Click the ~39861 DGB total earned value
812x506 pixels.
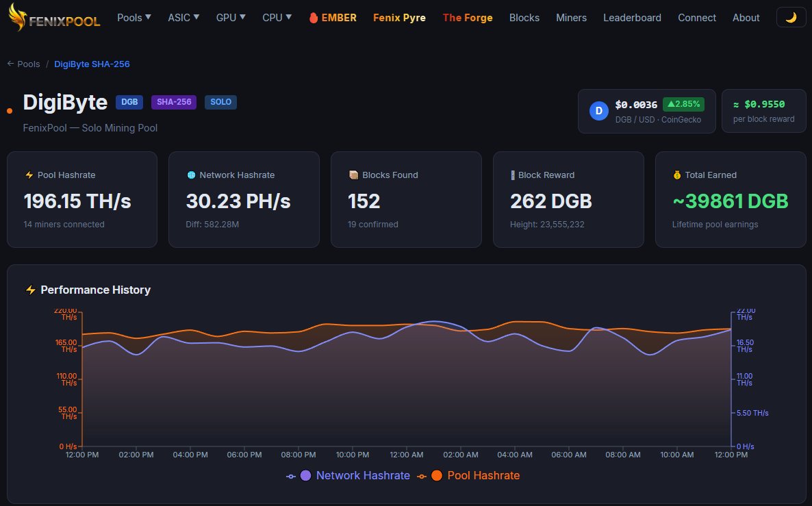pos(730,201)
